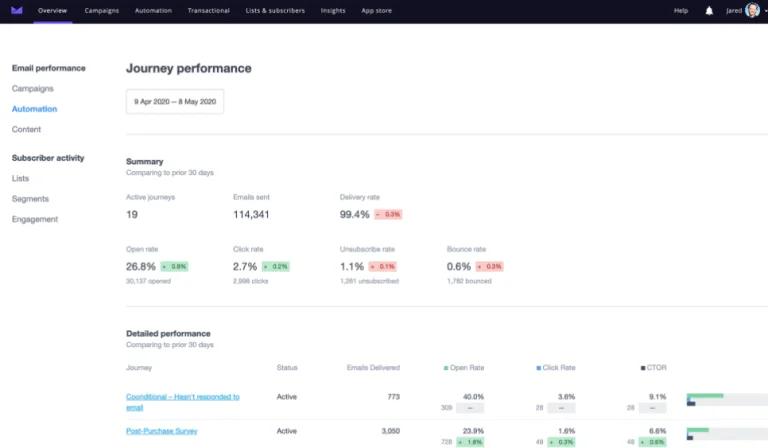This screenshot has width=768, height=448.
Task: Open Engagement in the sidebar
Action: (35, 219)
